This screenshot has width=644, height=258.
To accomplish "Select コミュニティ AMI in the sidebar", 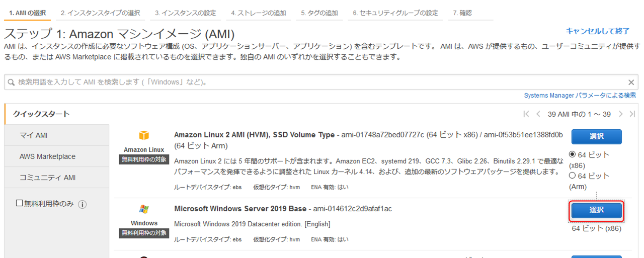I will (57, 178).
